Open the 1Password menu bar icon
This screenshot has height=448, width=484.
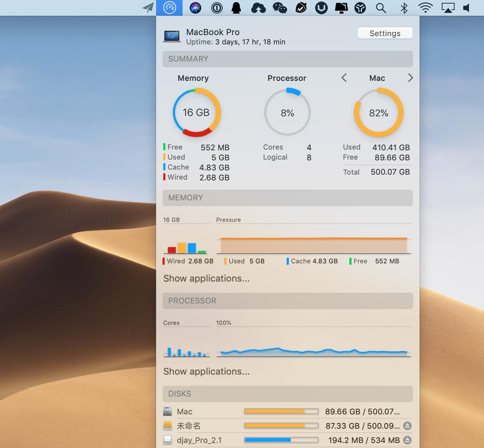(217, 8)
